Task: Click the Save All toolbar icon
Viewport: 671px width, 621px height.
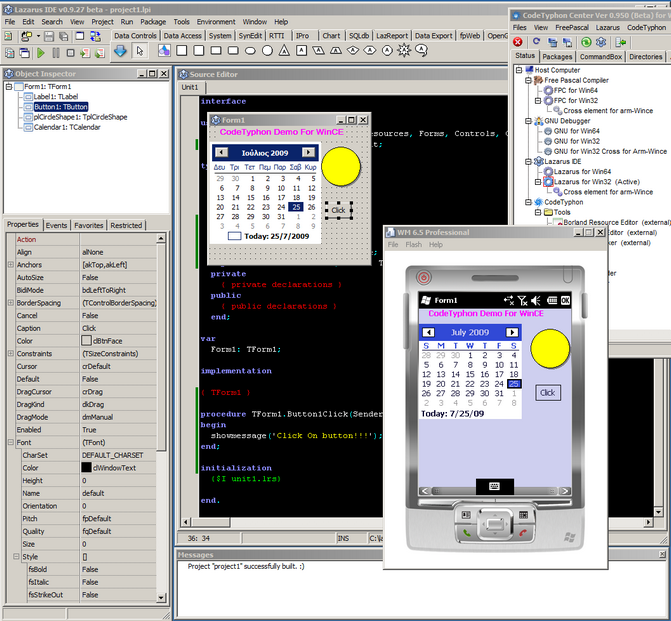Action: 64,36
